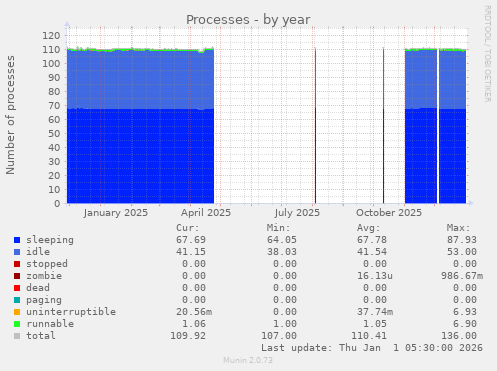Click the y-axis label 0
497x371 pixels.
coord(57,203)
